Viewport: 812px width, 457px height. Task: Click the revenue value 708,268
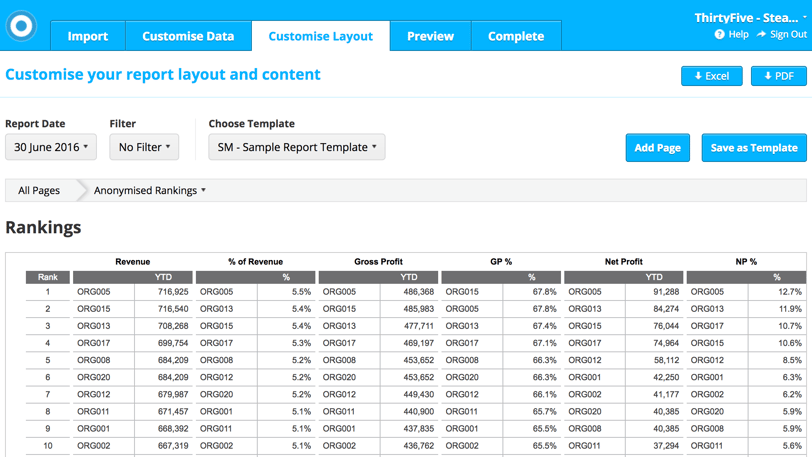173,326
